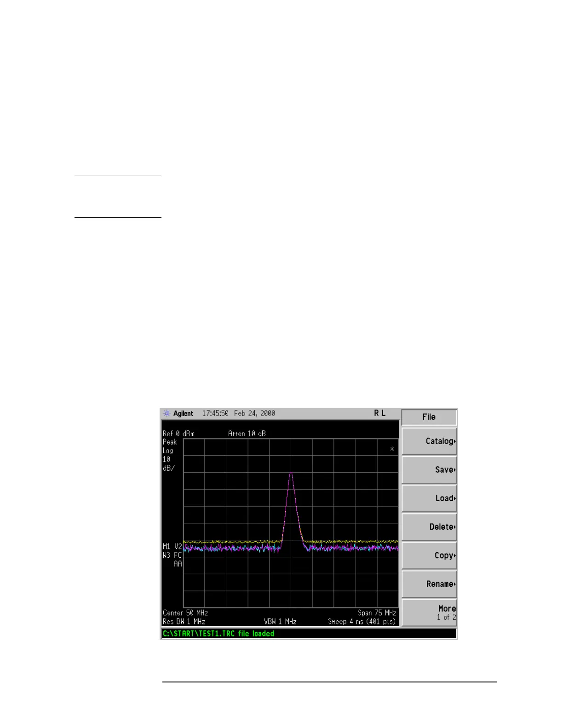Viewport: 563px width, 728px height.
Task: Click the VBW 1 MHz readout
Action: [x=280, y=622]
